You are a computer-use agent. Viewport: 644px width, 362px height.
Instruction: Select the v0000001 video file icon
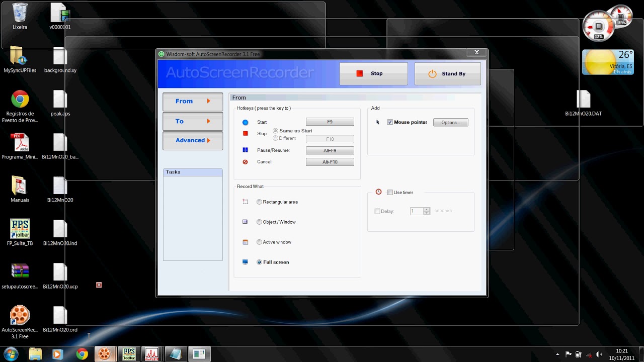tap(60, 16)
